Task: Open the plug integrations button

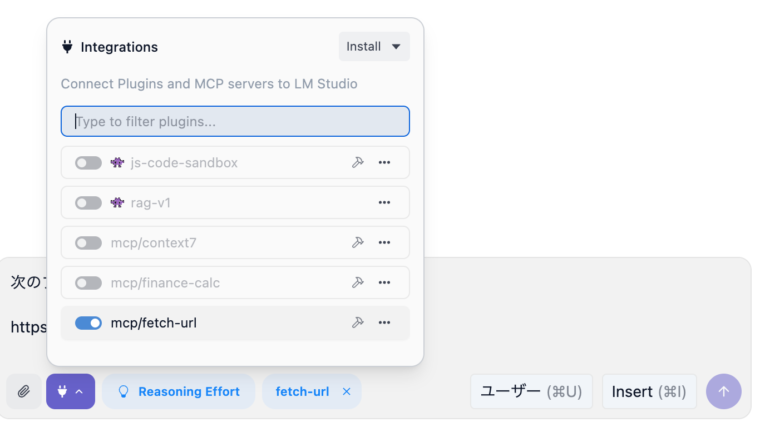Action: [69, 391]
